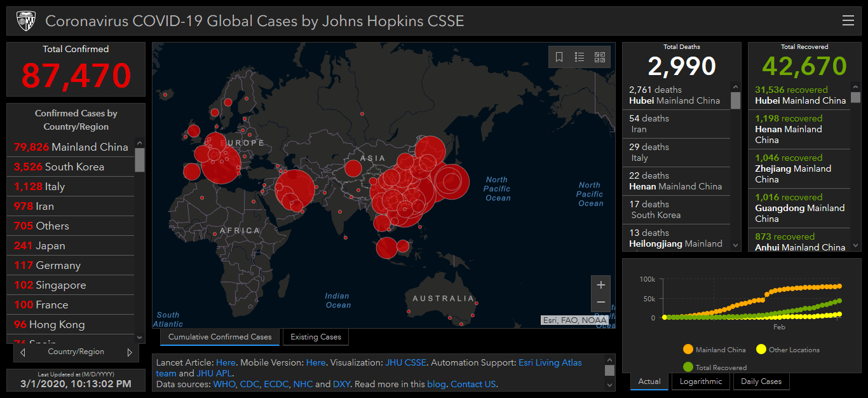
Task: Open the JHU CSSE link
Action: tap(405, 362)
